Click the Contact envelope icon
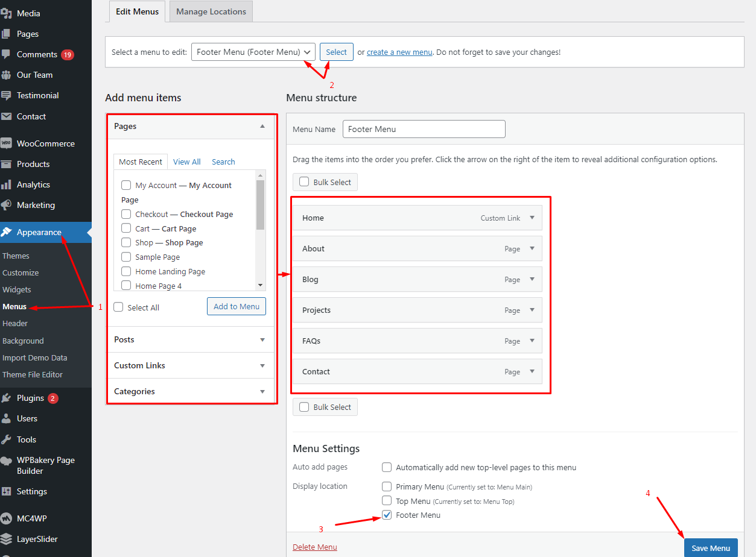Viewport: 756px width, 557px height. tap(6, 116)
